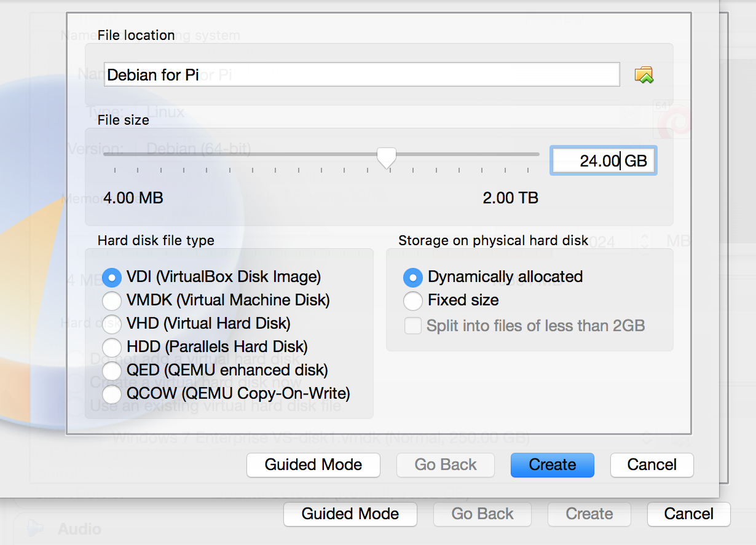
Task: Choose QCOW (QEMU Copy-On-Write) format
Action: [x=112, y=393]
